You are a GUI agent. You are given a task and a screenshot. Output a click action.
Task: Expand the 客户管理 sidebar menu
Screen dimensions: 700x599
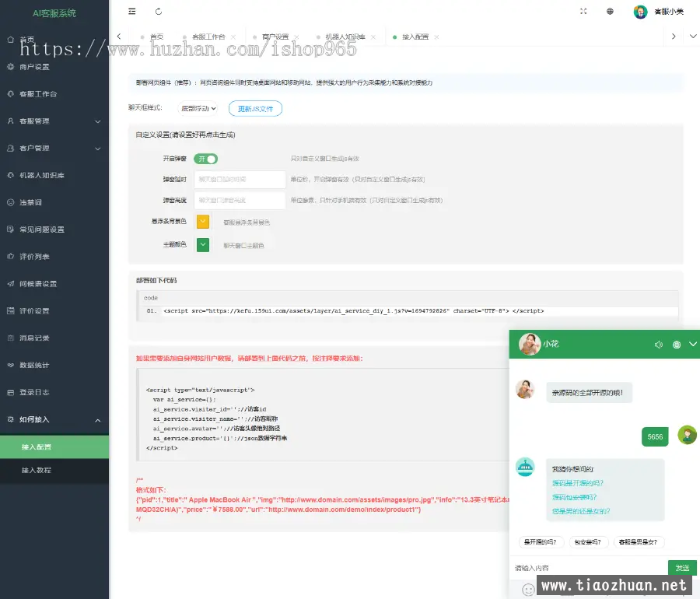coord(54,148)
